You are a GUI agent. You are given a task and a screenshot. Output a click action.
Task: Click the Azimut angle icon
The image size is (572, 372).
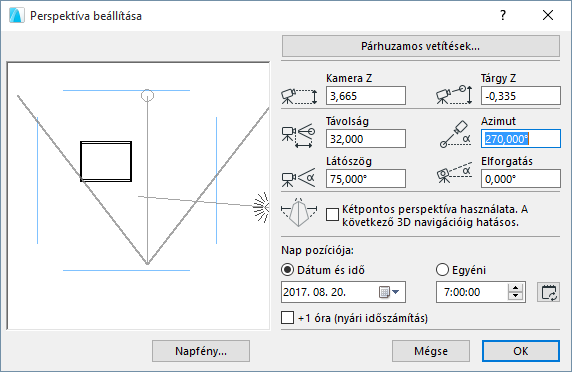pyautogui.click(x=455, y=134)
